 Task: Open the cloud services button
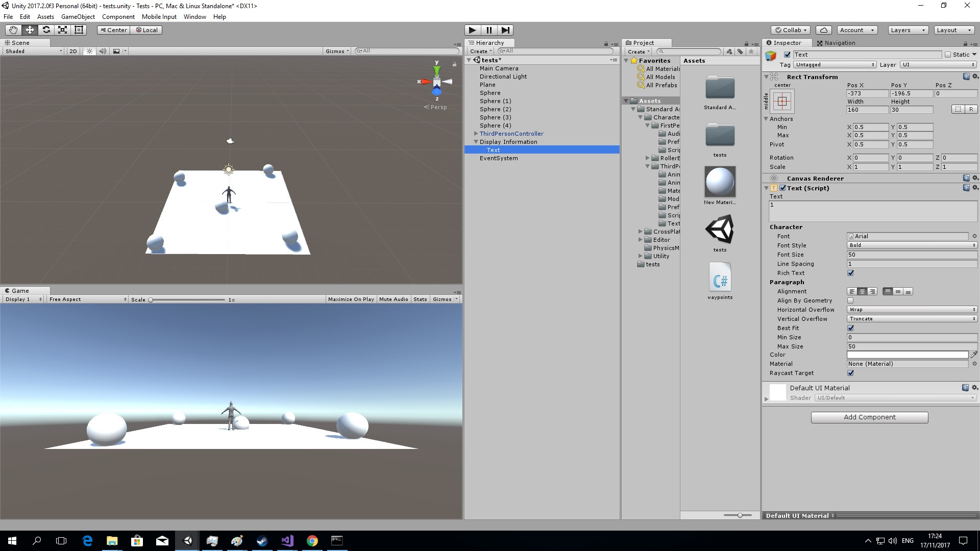pos(824,30)
